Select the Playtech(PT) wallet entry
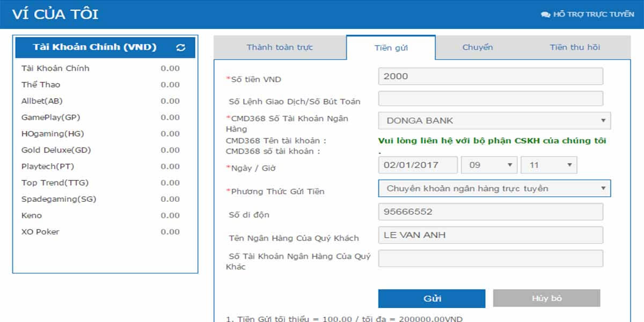644x322 pixels. point(101,166)
